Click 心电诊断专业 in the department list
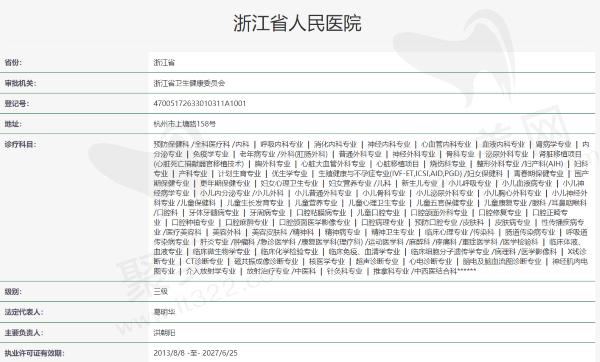The image size is (600, 362). point(430,261)
